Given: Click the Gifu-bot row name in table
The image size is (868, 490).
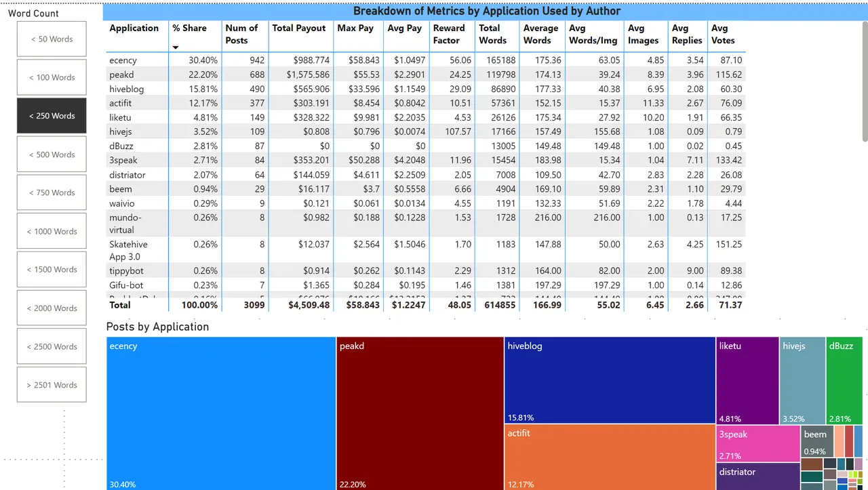Looking at the screenshot, I should [x=126, y=285].
